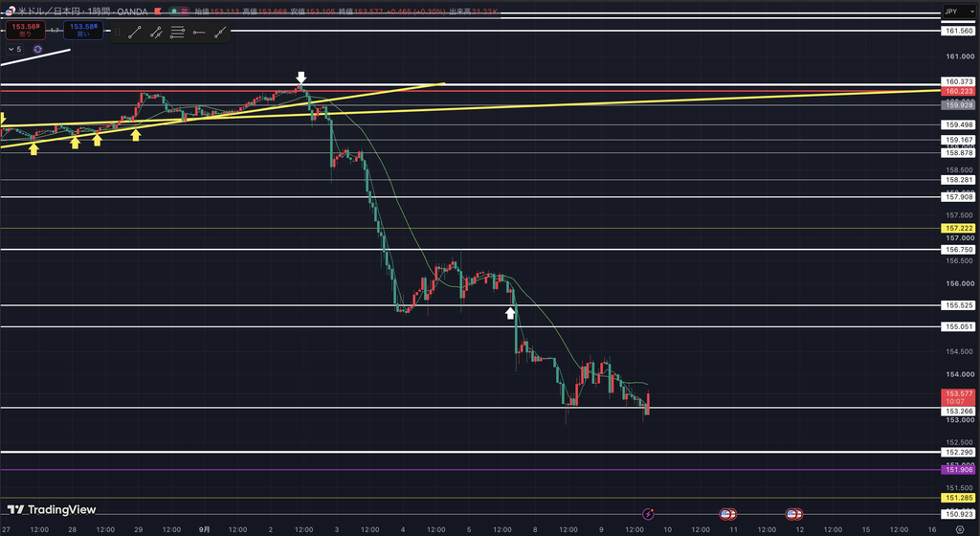Click the purple 151.906 price label
Image resolution: width=980 pixels, height=536 pixels.
coord(959,470)
